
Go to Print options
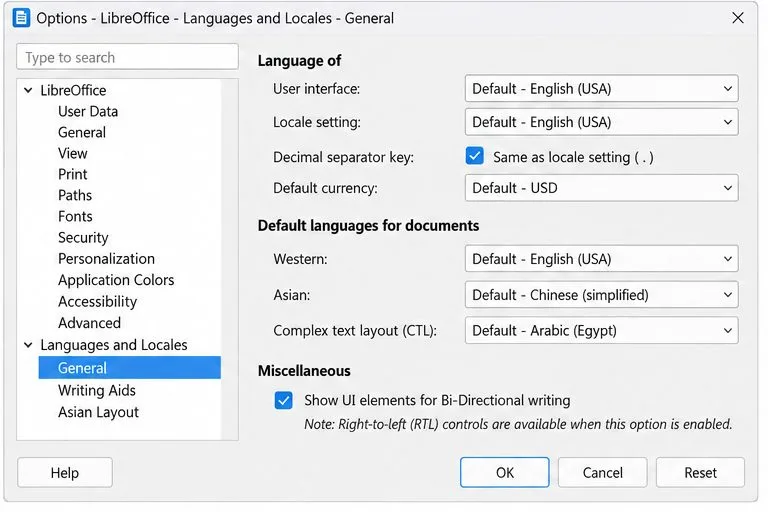tap(72, 174)
